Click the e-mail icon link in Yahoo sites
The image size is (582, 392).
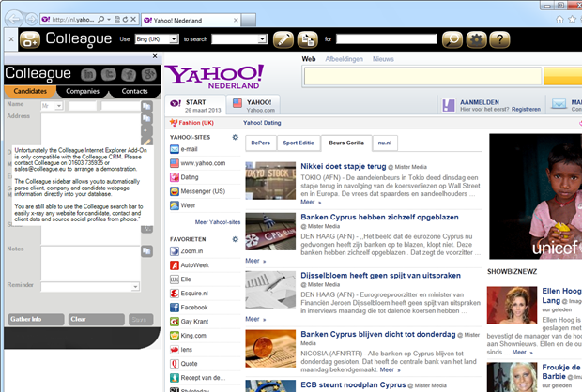(x=175, y=149)
